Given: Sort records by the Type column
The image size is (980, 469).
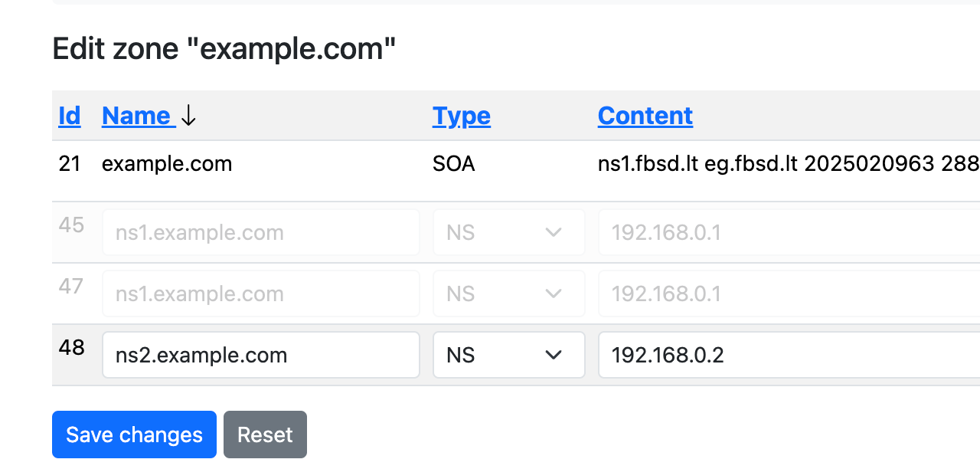Looking at the screenshot, I should [x=461, y=115].
